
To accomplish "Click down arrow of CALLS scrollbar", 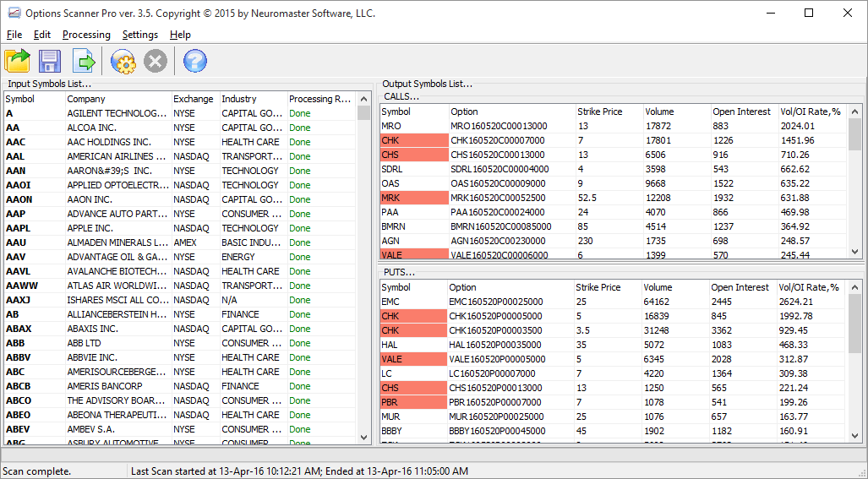I will point(854,251).
